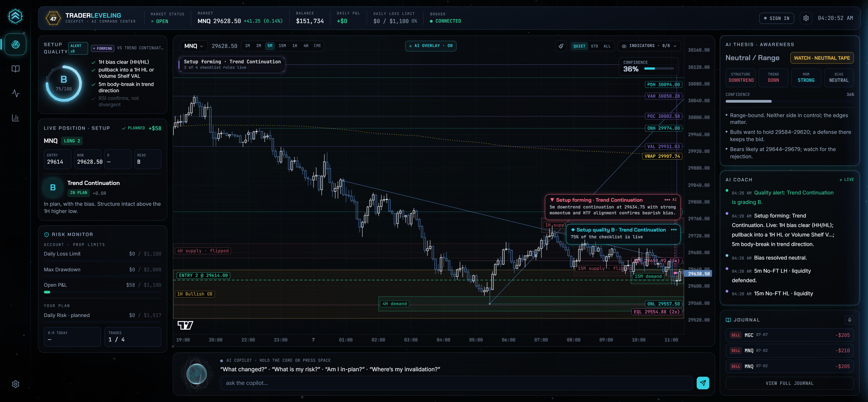
Task: Toggle the pullback into 1H HL checklist item
Action: (x=123, y=73)
